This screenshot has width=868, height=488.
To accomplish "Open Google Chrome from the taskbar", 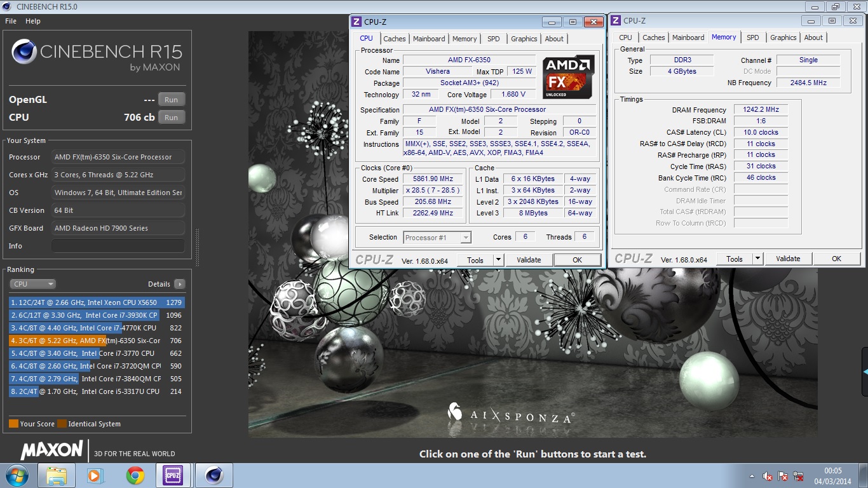I will pos(135,475).
